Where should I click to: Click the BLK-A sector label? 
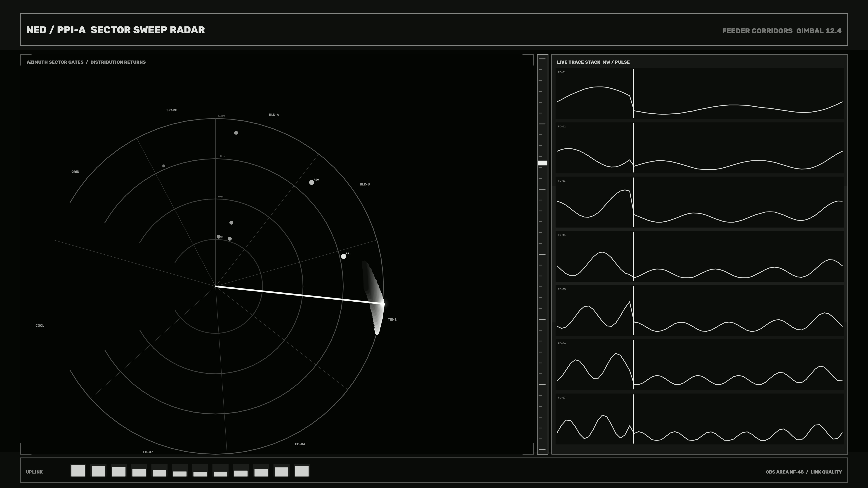pyautogui.click(x=274, y=115)
